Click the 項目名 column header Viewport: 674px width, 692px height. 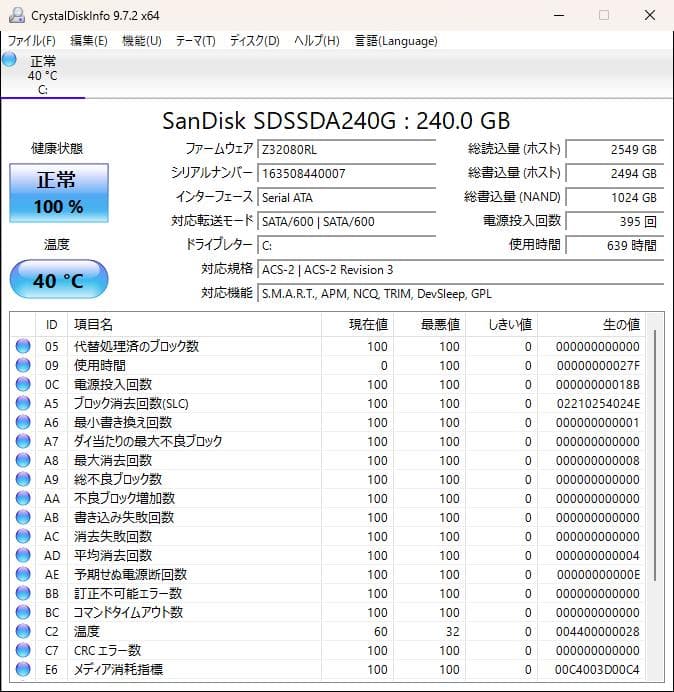194,325
